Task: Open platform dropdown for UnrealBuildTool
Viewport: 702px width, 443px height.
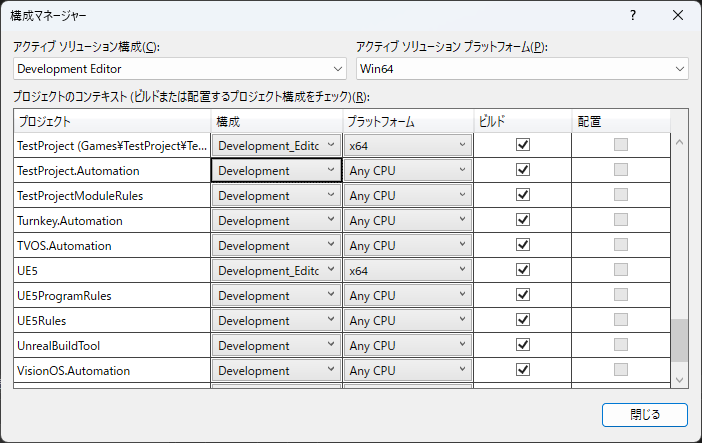Action: [408, 345]
